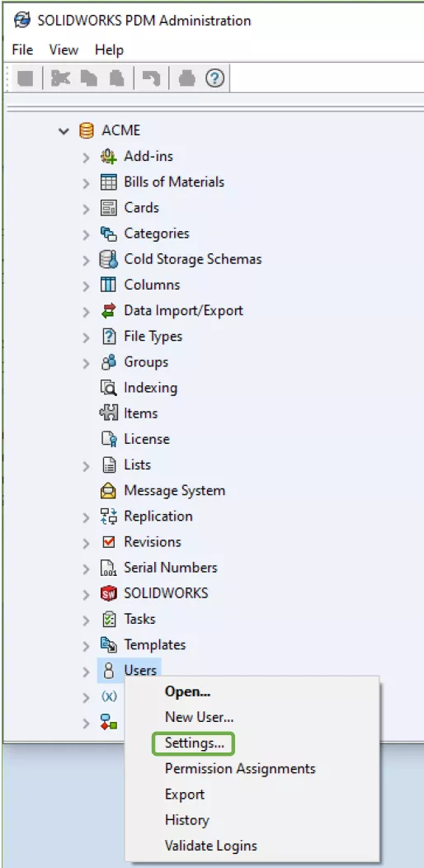Expand the Cards node chevron
This screenshot has width=424, height=868.
pos(86,209)
